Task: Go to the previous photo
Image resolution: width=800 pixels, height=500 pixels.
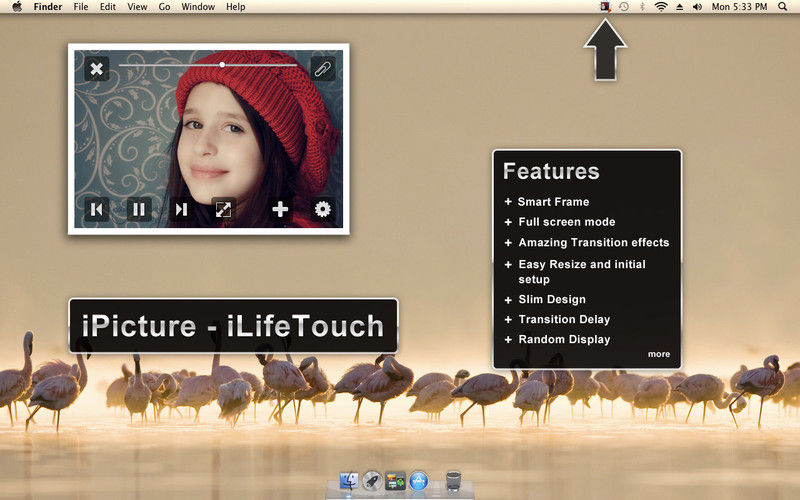Action: [96, 209]
